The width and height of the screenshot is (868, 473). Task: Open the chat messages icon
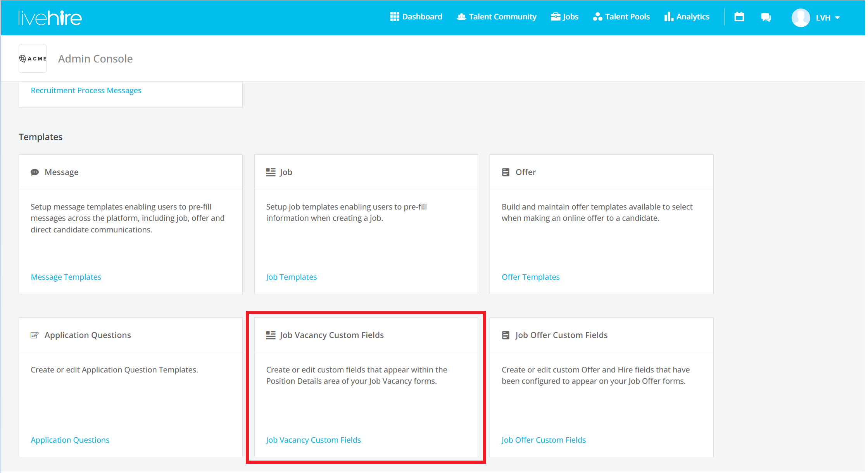point(766,17)
